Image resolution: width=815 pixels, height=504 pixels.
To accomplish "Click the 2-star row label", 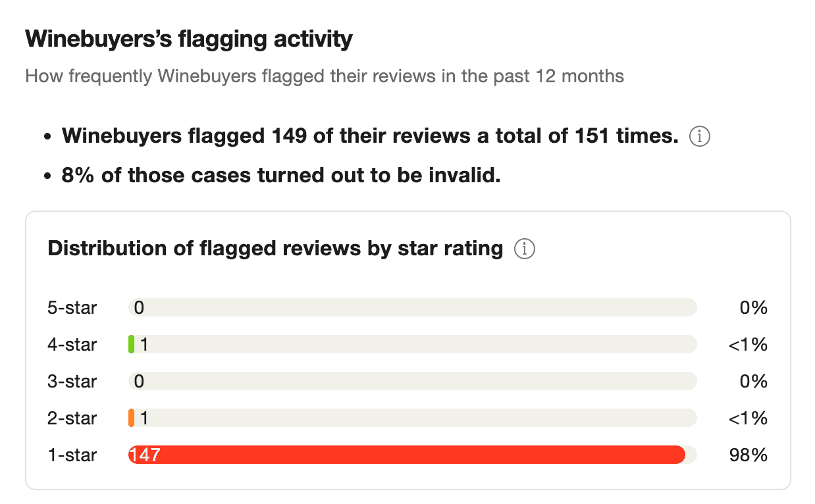I will coord(72,418).
